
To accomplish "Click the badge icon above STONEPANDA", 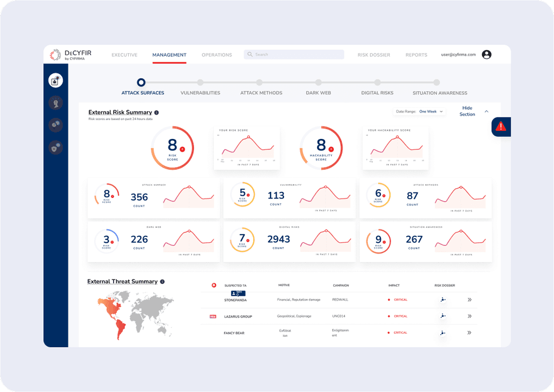I will click(238, 294).
